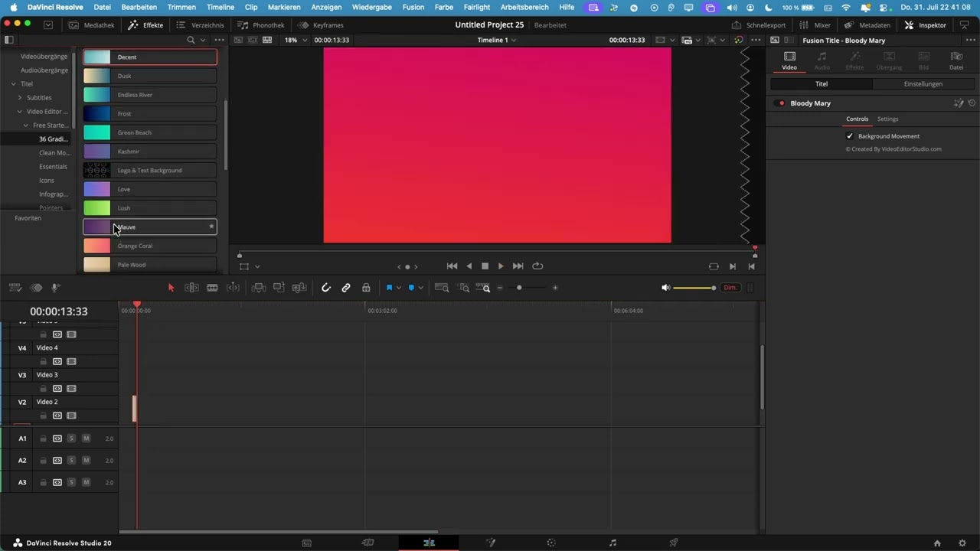Screen dimensions: 980x551
Task: Solo audio track A2
Action: [71, 461]
